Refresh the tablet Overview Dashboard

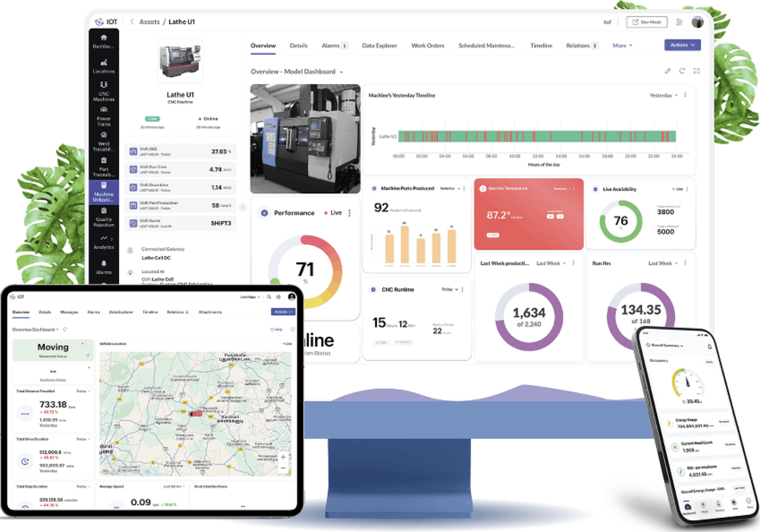pos(65,330)
